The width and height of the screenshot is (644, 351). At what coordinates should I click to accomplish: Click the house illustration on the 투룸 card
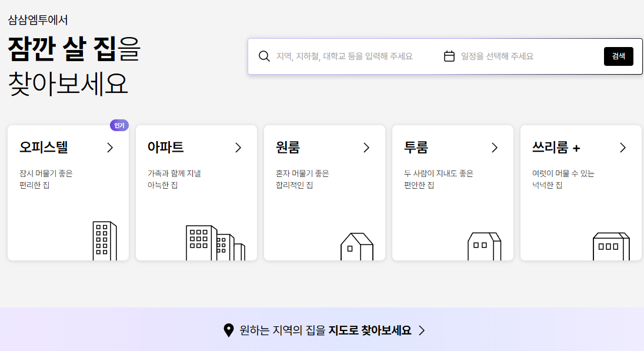(484, 247)
